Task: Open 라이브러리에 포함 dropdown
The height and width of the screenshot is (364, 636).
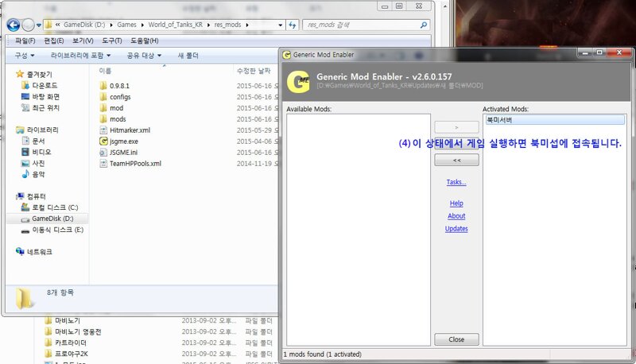Action: click(80, 56)
